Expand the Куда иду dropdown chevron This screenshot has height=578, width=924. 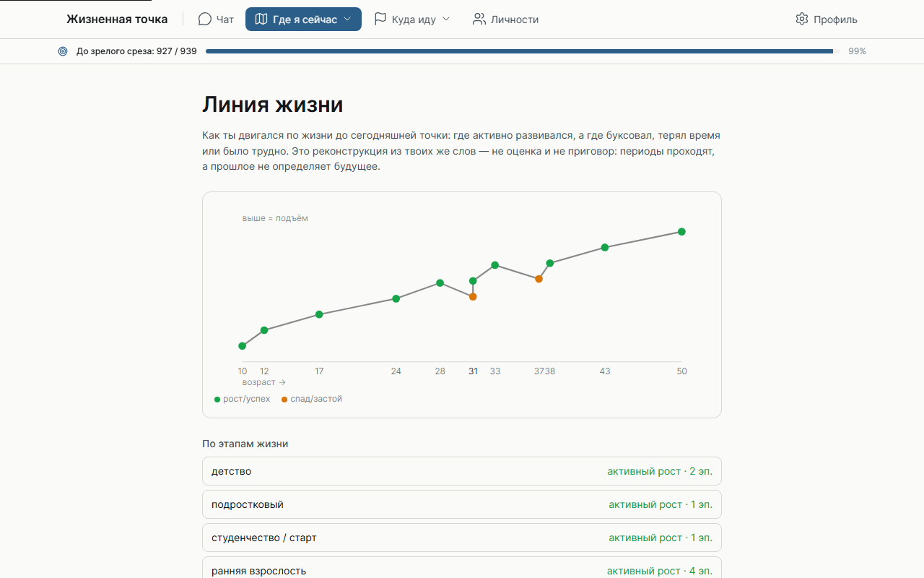pos(446,20)
